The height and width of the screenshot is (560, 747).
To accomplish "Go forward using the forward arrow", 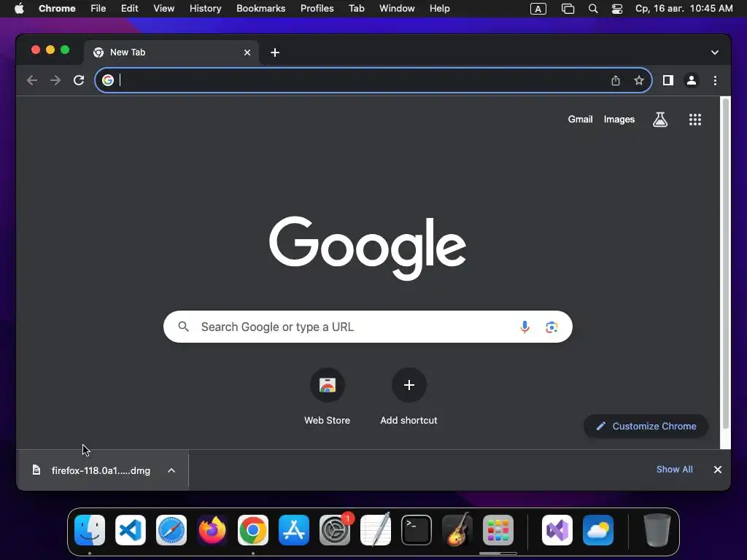I will coord(55,80).
